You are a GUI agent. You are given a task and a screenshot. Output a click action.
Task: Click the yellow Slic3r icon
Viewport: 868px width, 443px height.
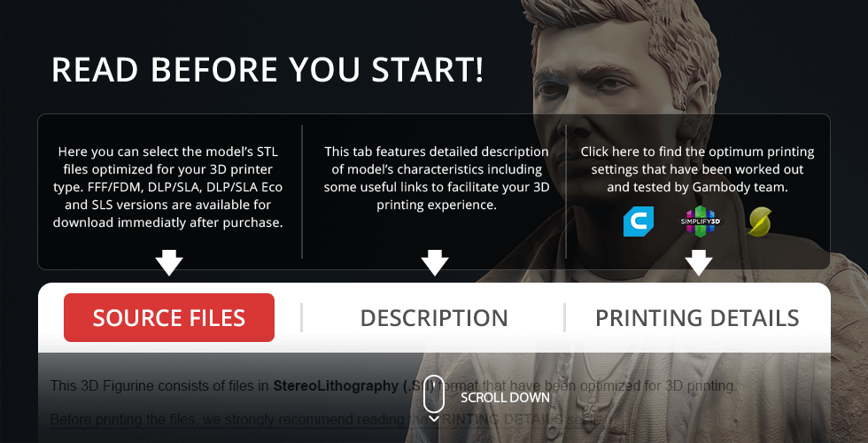tap(760, 221)
